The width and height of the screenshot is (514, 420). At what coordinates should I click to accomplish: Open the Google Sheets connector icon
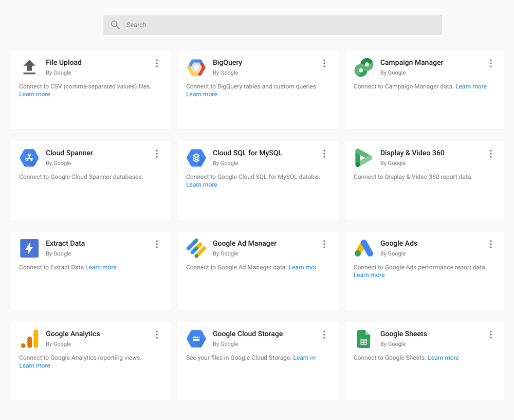pyautogui.click(x=363, y=338)
